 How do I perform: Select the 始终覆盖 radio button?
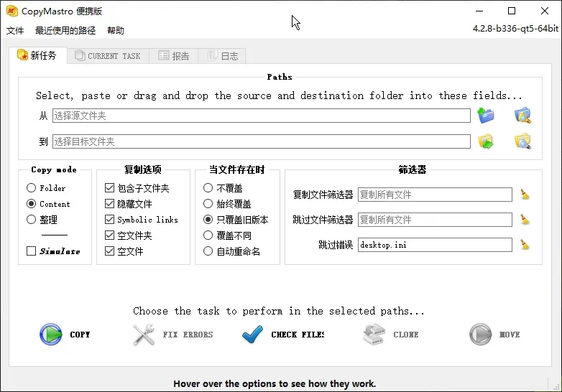tap(208, 204)
